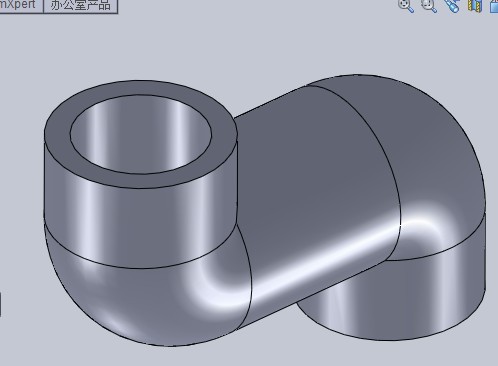The image size is (498, 366).
Task: Restore the Previous View
Action: [x=452, y=6]
